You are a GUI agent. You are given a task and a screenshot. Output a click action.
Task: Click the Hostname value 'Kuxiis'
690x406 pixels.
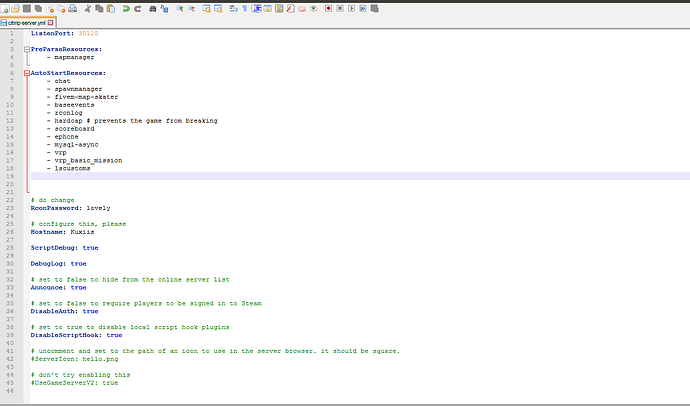click(82, 232)
